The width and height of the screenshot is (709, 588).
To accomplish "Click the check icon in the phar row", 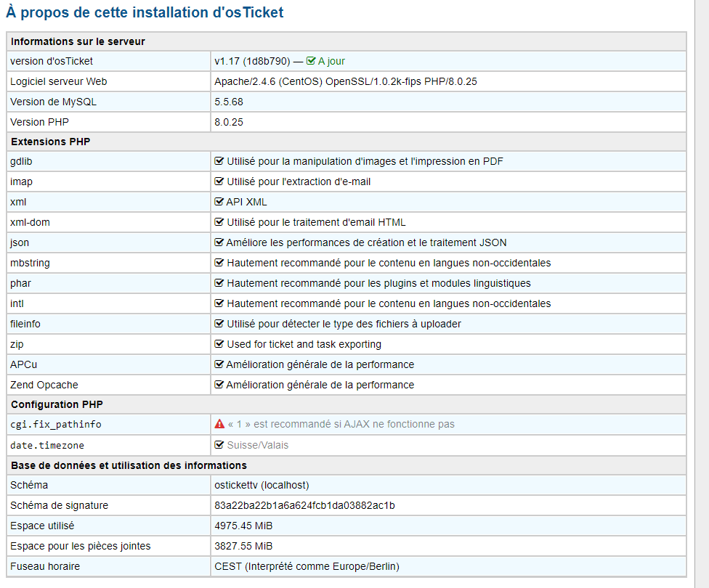I will [219, 283].
